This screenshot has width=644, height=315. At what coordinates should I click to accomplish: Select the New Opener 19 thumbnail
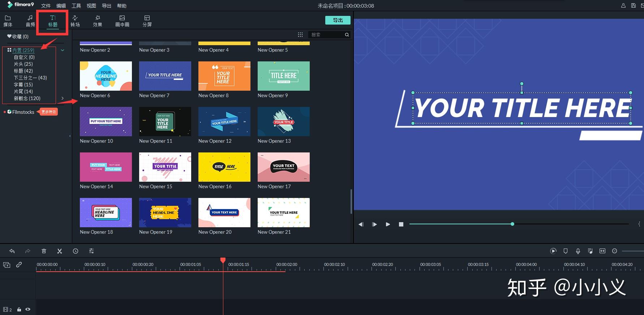(x=165, y=212)
